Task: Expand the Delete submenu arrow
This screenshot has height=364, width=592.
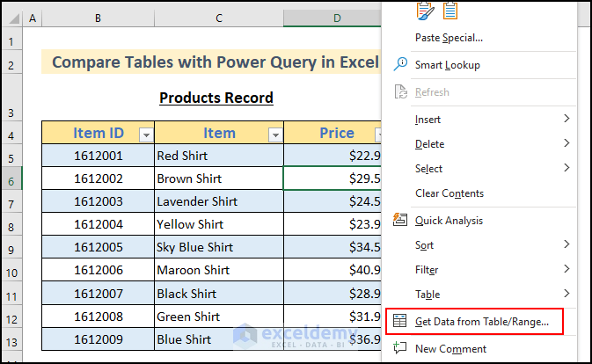Action: [566, 143]
